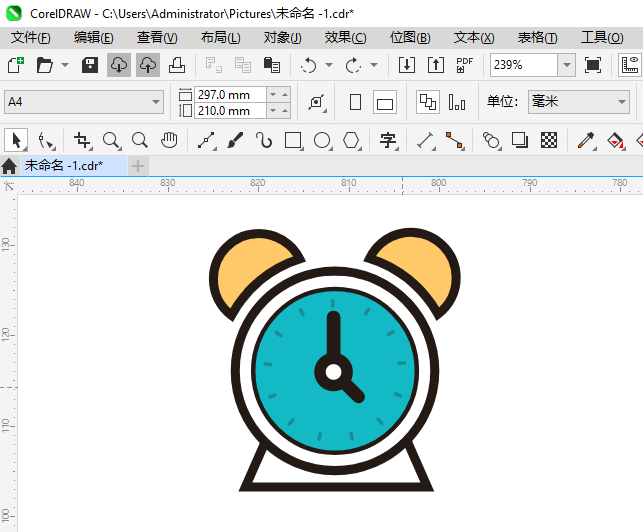This screenshot has width=643, height=532.
Task: Click the Import icon
Action: coord(407,65)
